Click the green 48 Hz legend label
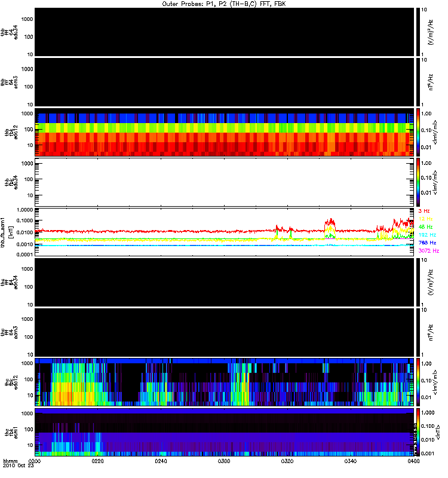Viewport: 448px width, 478px height. click(x=425, y=227)
